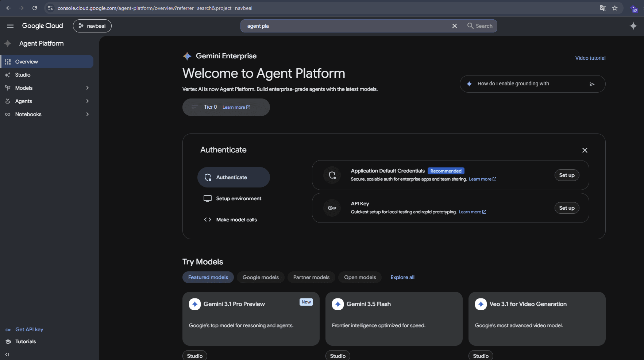Click the Google Cloud logo
The height and width of the screenshot is (360, 644).
42,26
